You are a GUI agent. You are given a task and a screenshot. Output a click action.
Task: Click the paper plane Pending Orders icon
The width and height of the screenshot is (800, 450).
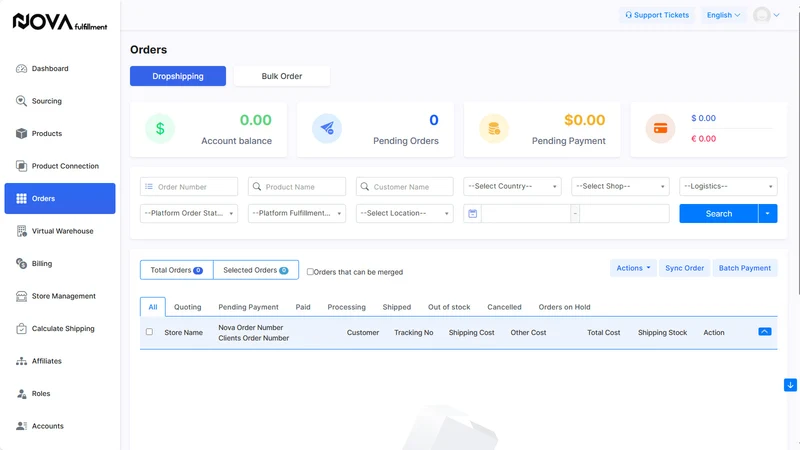pyautogui.click(x=327, y=129)
